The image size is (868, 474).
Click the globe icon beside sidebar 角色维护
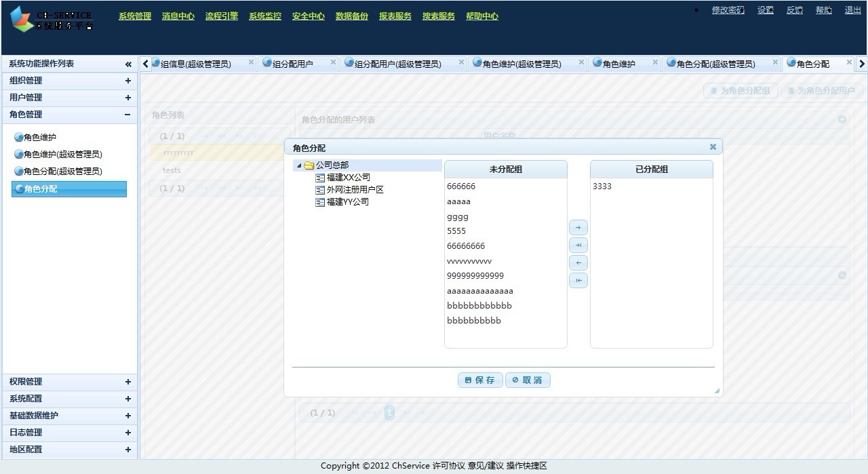coord(18,137)
